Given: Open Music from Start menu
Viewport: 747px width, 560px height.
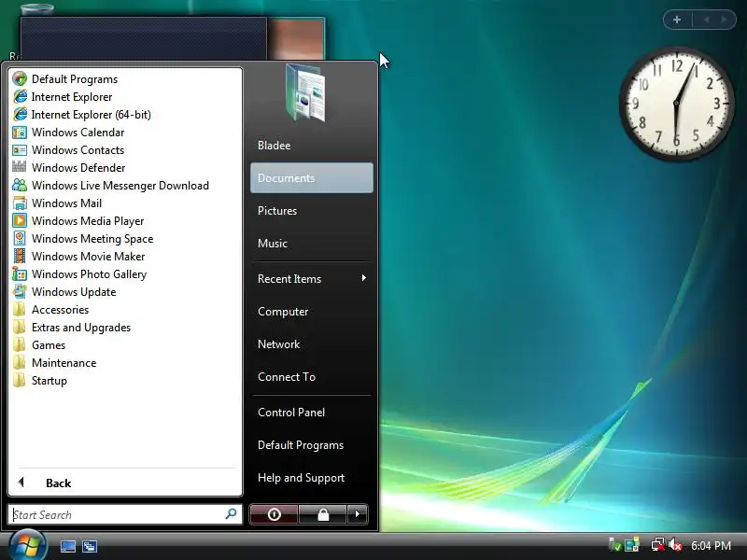Looking at the screenshot, I should coord(312,244).
